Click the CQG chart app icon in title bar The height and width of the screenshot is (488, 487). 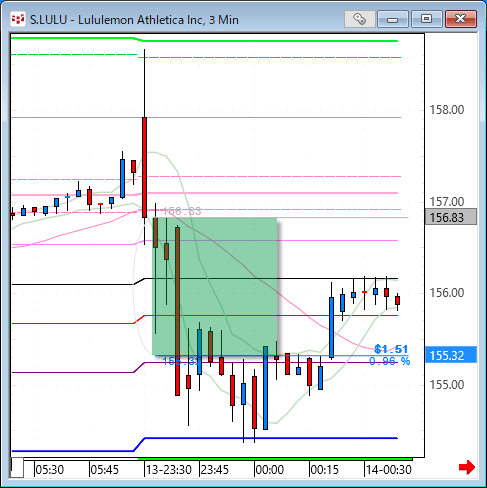click(x=17, y=19)
